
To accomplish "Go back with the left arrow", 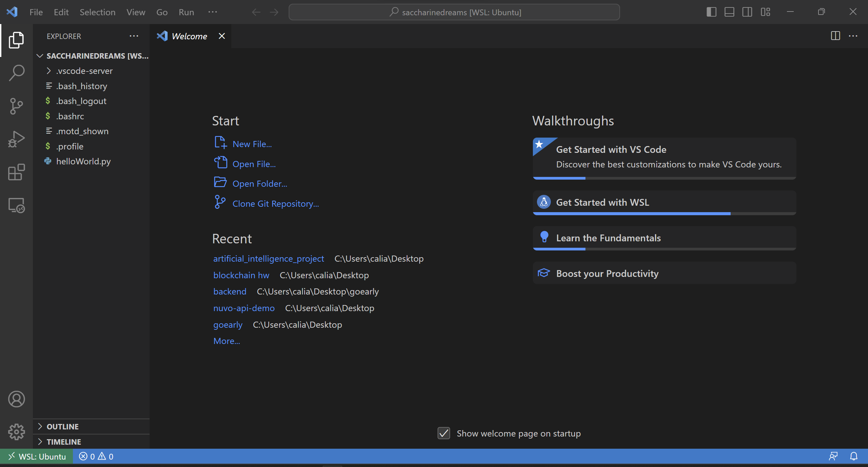I will pyautogui.click(x=256, y=12).
